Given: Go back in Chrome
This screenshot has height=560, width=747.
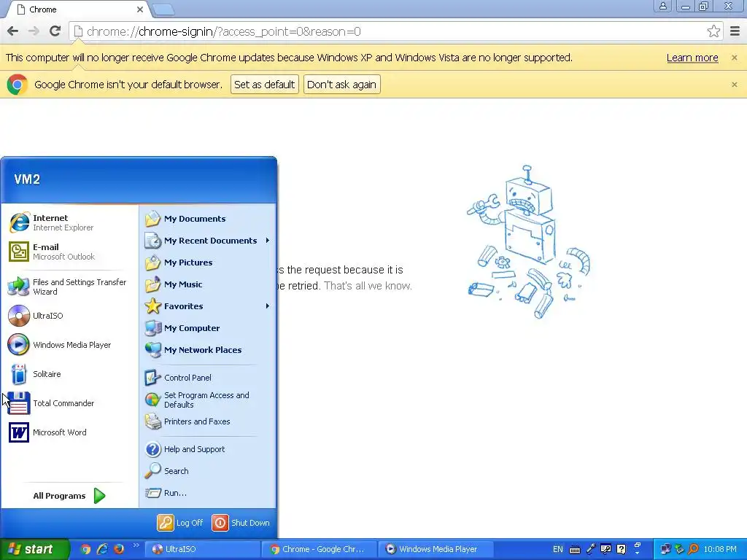Looking at the screenshot, I should coord(13,31).
